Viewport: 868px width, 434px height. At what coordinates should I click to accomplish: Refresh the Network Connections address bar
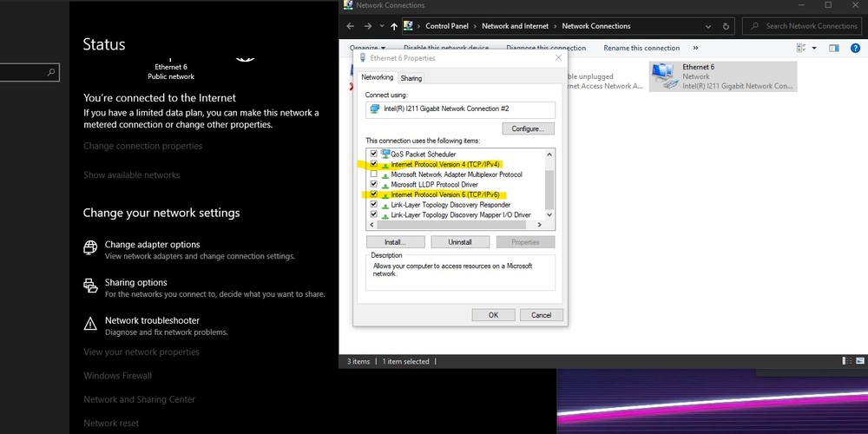point(726,26)
